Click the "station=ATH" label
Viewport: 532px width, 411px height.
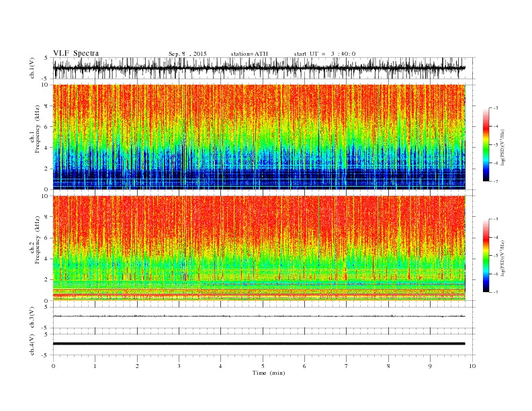click(x=249, y=54)
